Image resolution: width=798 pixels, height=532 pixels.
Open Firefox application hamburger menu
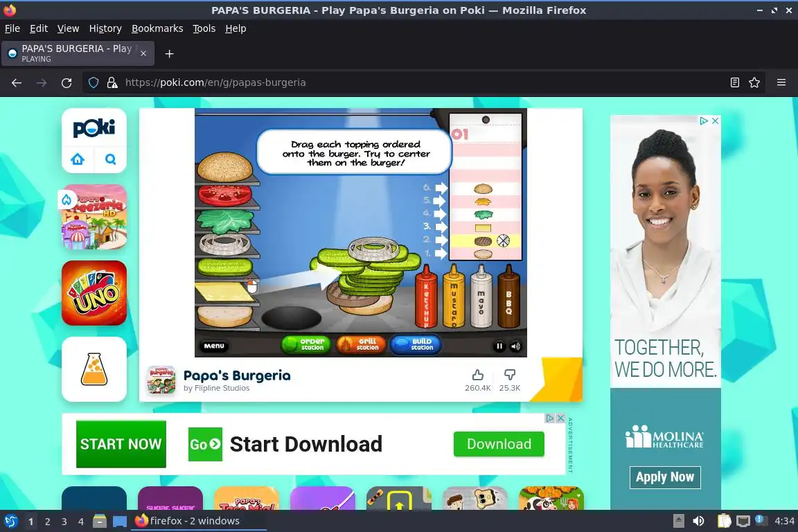click(x=781, y=82)
